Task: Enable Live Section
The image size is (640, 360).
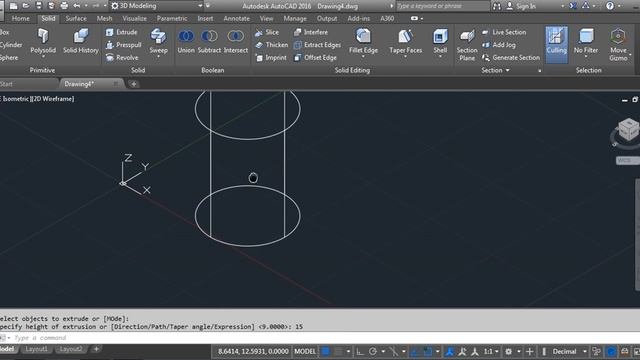Action: tap(504, 32)
